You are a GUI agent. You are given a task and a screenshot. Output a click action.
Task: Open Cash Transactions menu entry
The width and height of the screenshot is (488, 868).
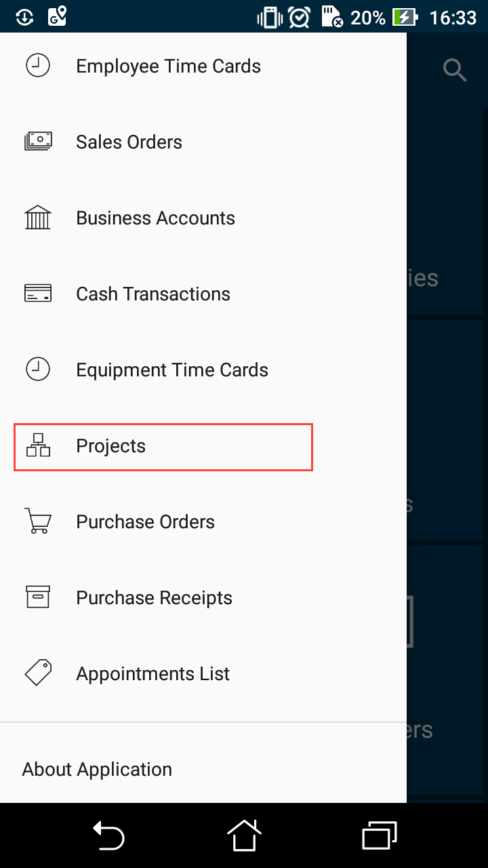pyautogui.click(x=153, y=294)
